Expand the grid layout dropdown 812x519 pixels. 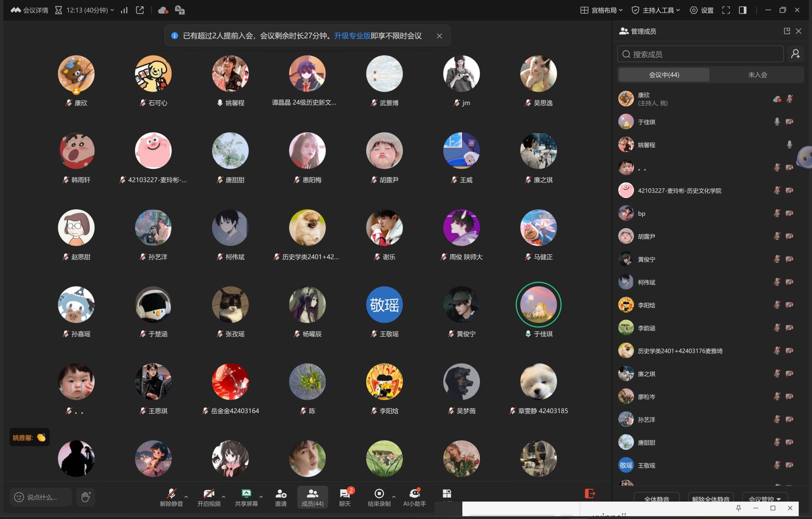coord(601,10)
